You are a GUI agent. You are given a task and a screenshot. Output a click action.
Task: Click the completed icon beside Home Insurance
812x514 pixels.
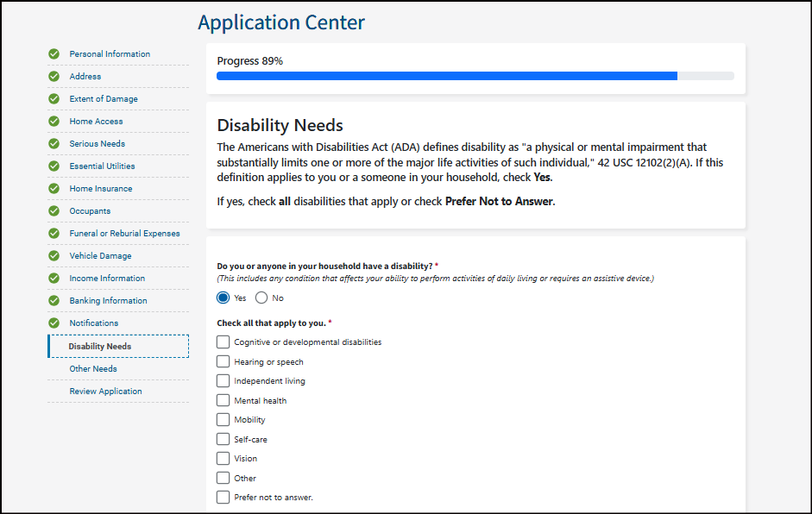tap(54, 189)
